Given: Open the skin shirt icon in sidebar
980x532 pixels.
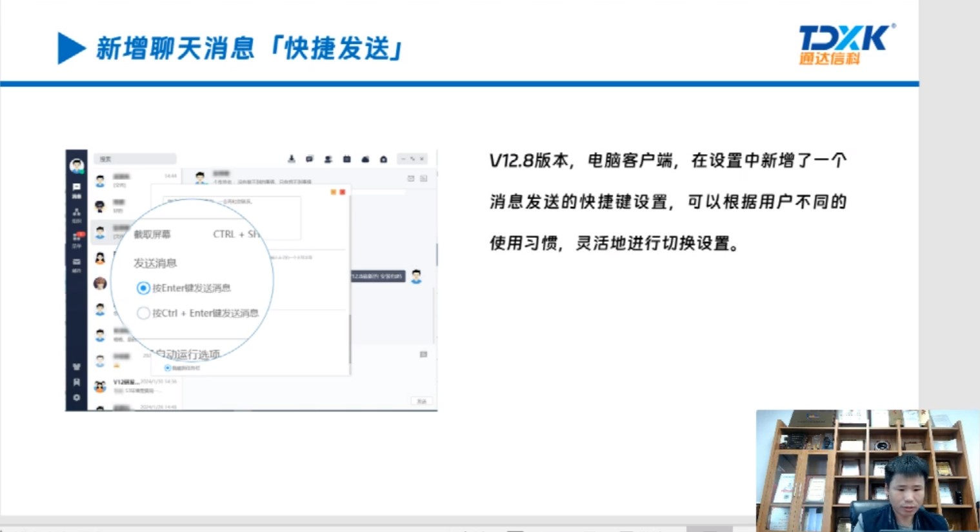Looking at the screenshot, I should 76,366.
